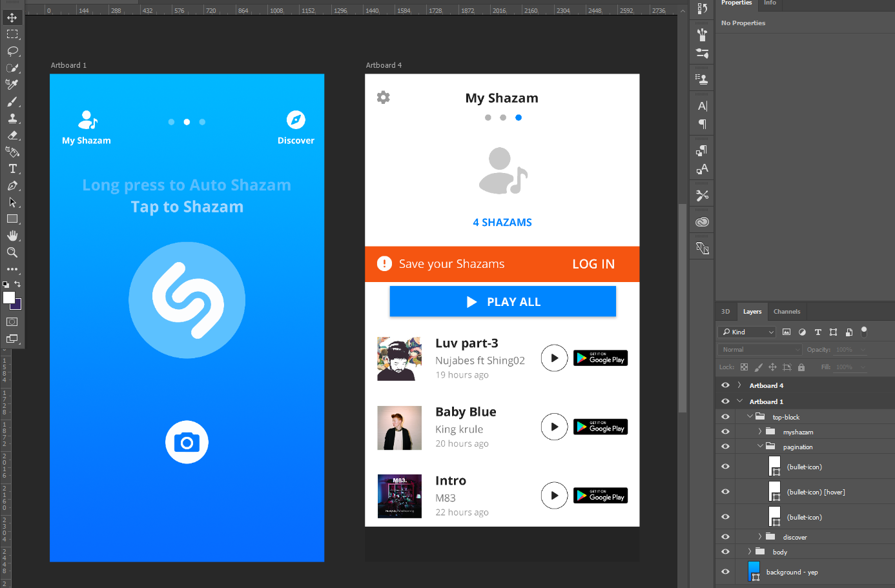Swap foreground and background colors
895x588 pixels.
point(17,284)
